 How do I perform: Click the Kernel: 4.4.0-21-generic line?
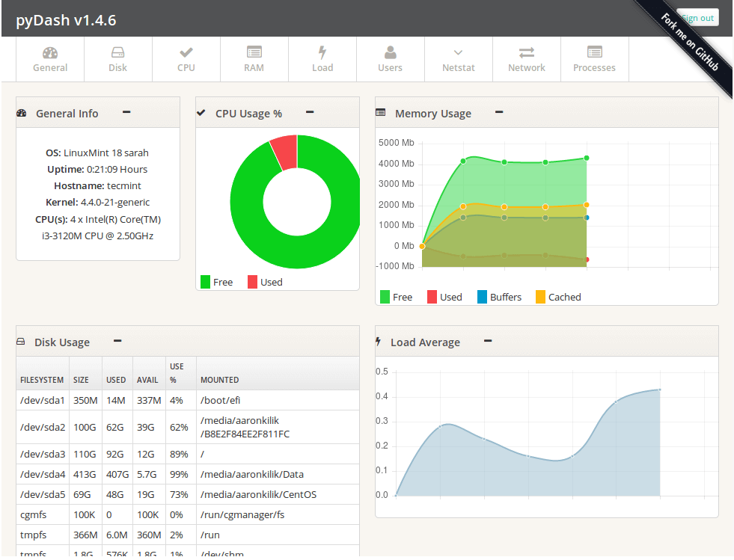tap(97, 202)
